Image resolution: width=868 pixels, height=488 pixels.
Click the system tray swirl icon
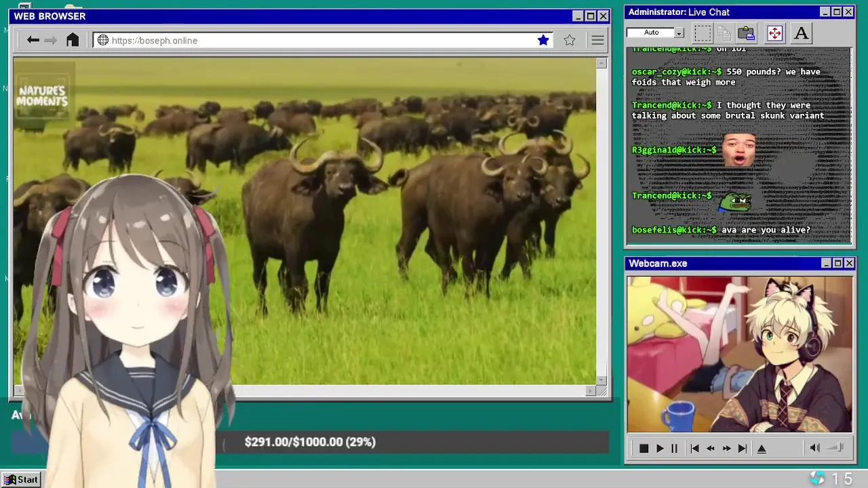pos(818,479)
